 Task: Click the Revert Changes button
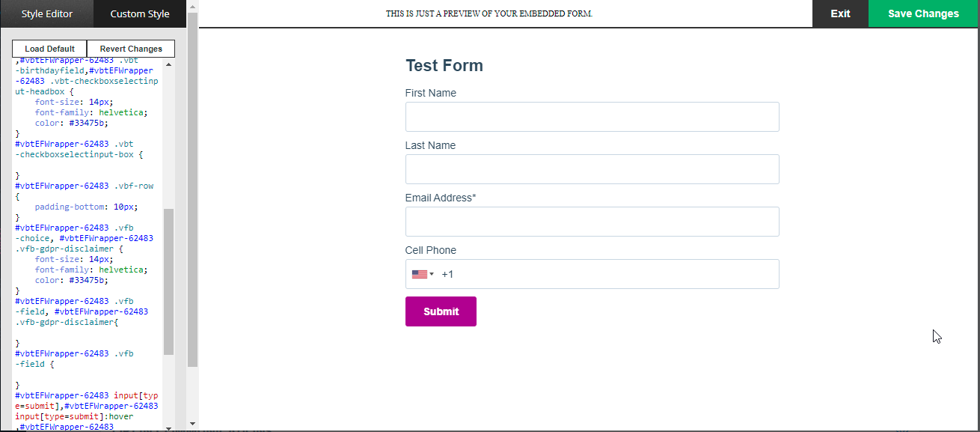[130, 48]
